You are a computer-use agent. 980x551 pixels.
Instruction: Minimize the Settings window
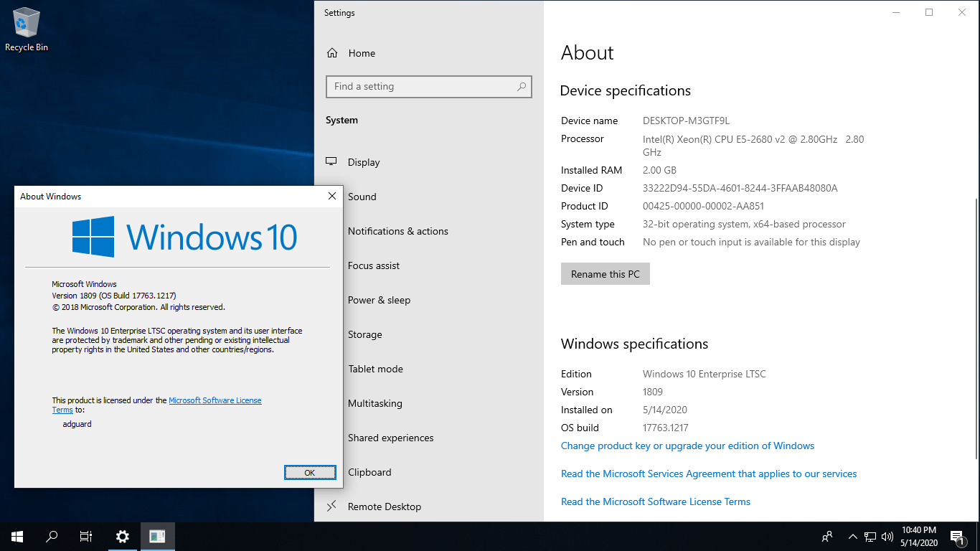pyautogui.click(x=896, y=12)
